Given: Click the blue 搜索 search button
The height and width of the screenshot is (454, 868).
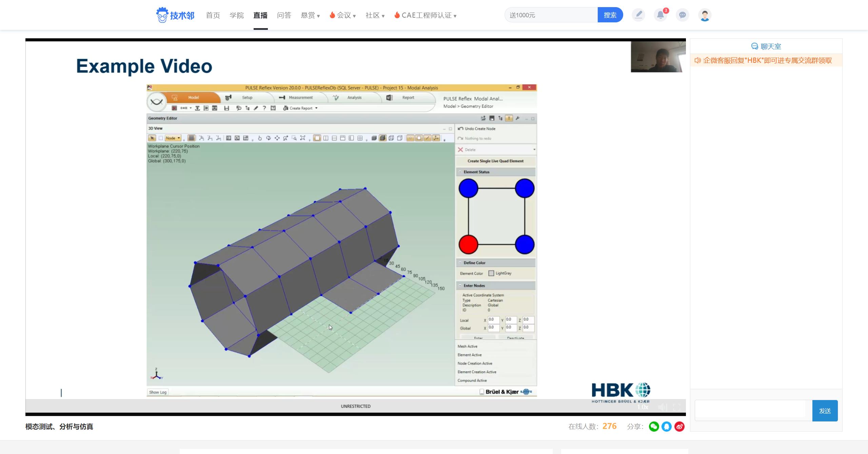Looking at the screenshot, I should tap(610, 15).
